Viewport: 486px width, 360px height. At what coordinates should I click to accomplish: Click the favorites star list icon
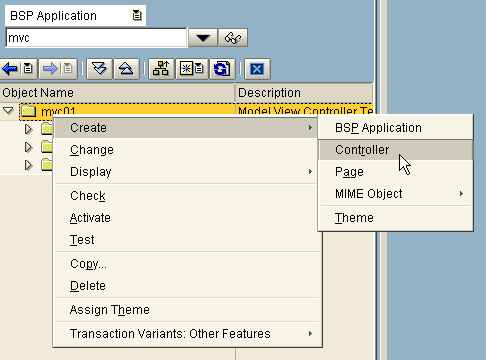(192, 69)
